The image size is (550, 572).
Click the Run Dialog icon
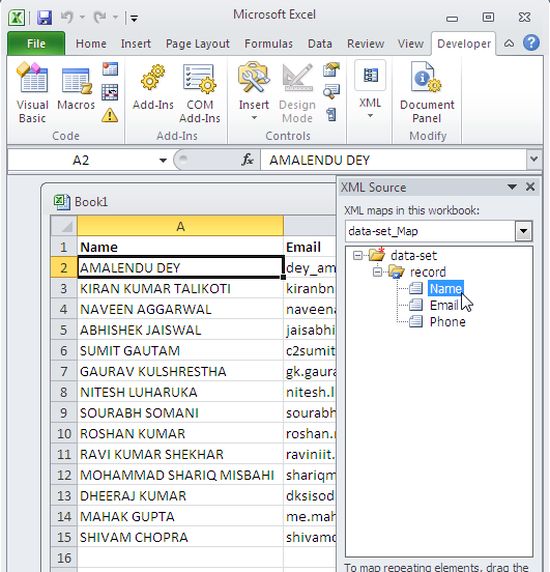[331, 115]
